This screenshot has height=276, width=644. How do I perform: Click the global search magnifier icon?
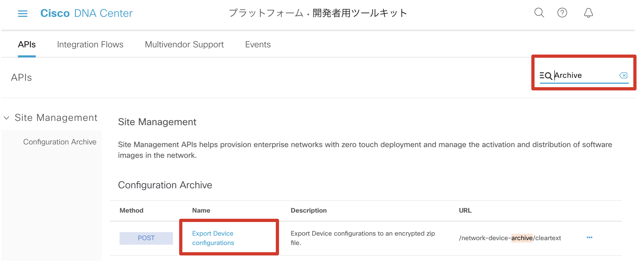click(539, 13)
